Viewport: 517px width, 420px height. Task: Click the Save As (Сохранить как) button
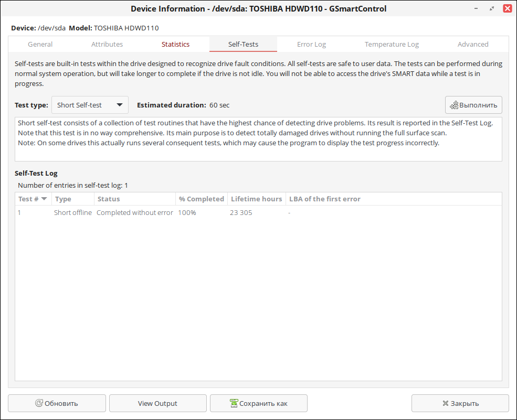point(259,403)
